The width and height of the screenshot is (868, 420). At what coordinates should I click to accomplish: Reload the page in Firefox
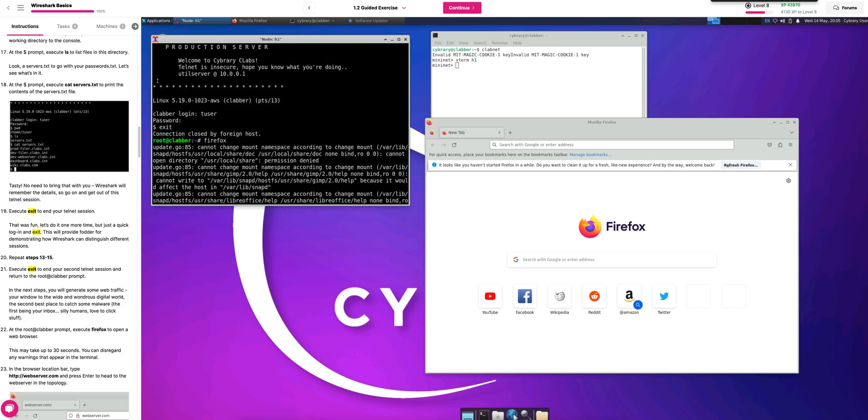point(454,145)
